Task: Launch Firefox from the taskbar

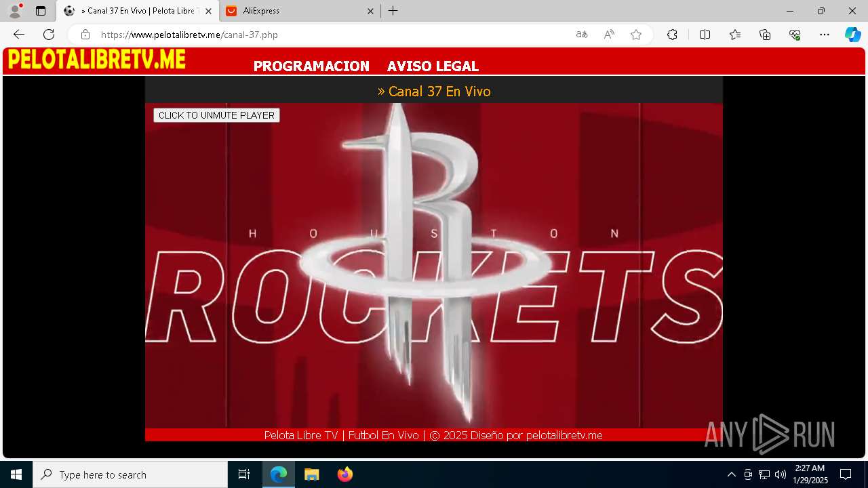Action: [345, 474]
